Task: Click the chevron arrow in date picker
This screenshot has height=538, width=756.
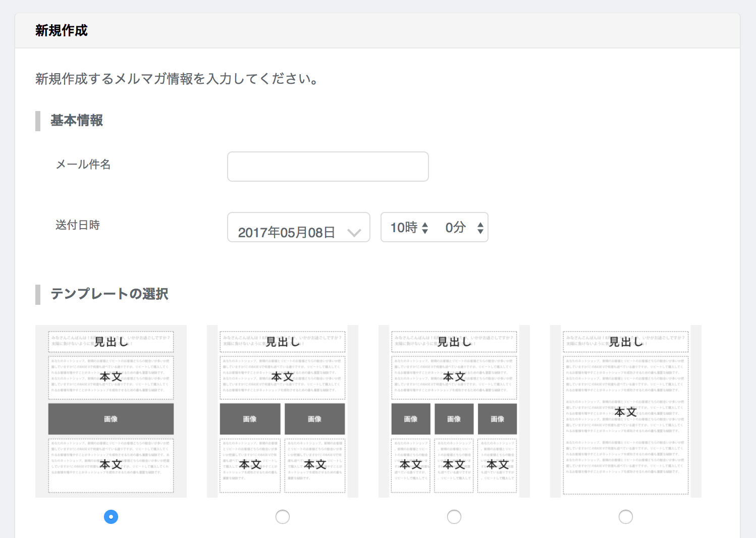Action: [x=354, y=232]
